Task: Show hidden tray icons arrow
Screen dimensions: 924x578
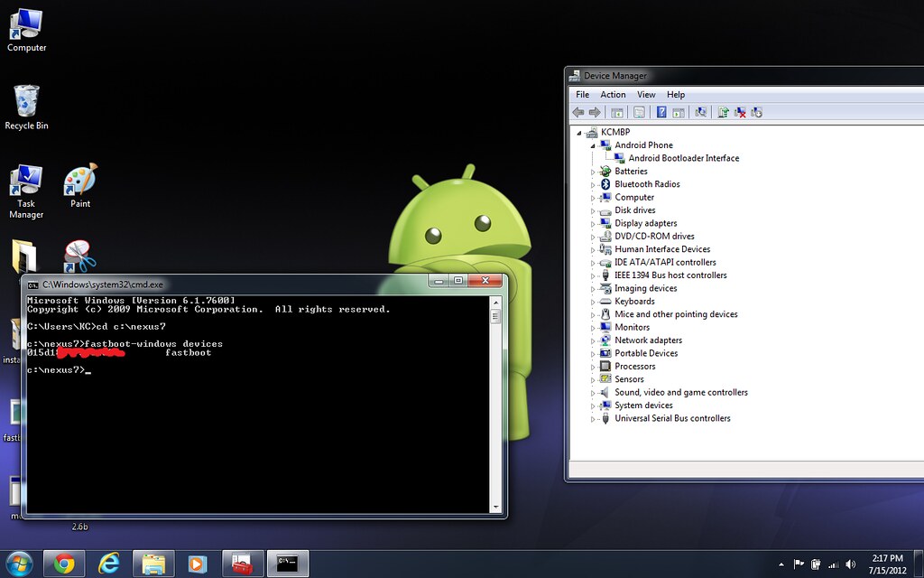Action: 781,564
